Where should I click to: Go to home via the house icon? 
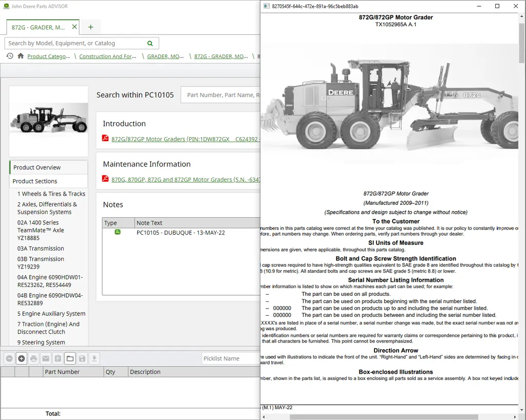[21, 56]
